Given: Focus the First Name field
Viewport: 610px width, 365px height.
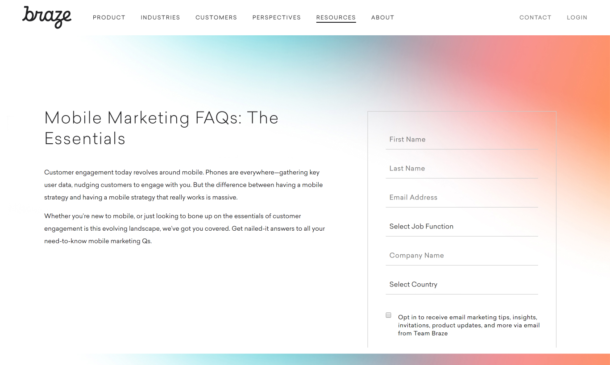Looking at the screenshot, I should tap(462, 140).
